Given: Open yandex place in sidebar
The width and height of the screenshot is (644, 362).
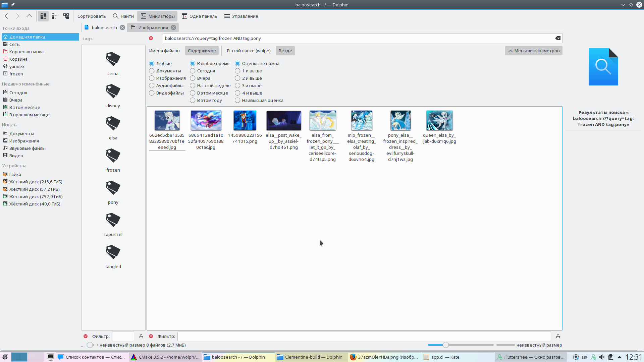Looking at the screenshot, I should 17,66.
